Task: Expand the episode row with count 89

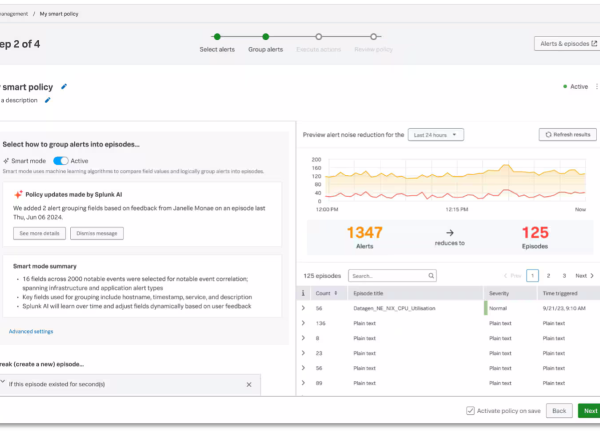Action: (303, 383)
